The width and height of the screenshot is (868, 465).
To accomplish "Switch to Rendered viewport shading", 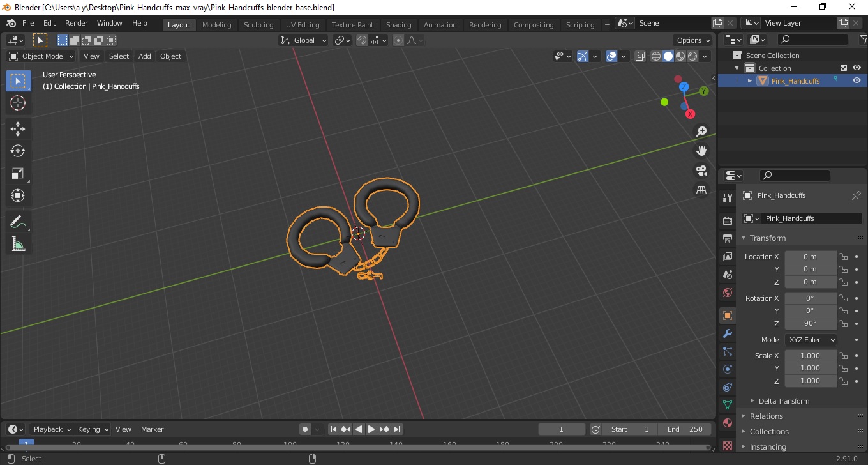I will pos(692,56).
